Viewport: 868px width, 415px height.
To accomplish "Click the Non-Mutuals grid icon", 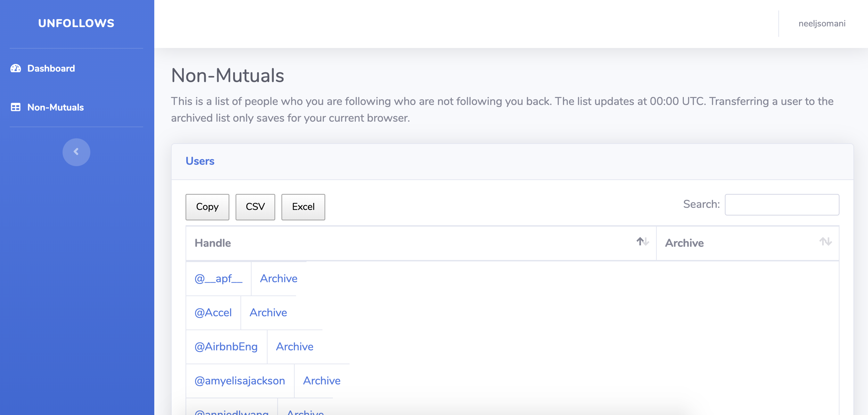I will click(x=16, y=107).
